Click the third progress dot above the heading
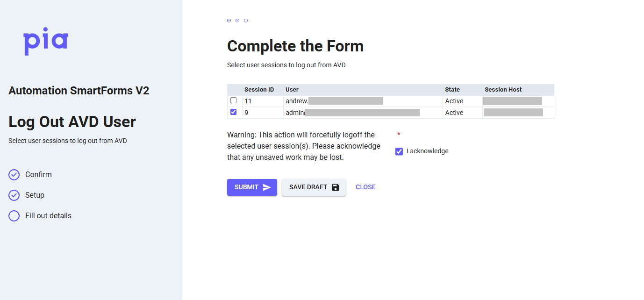644x300 pixels. point(246,21)
